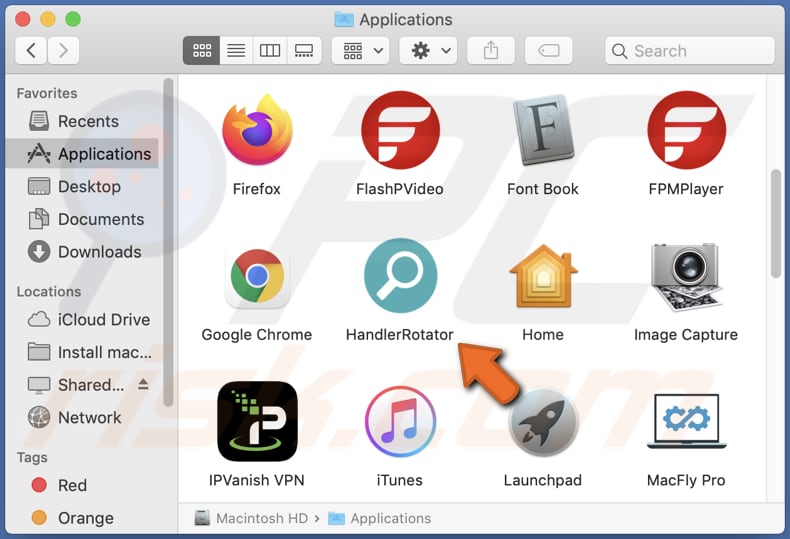Select the MacFly Pro app icon
This screenshot has width=790, height=539.
[686, 421]
